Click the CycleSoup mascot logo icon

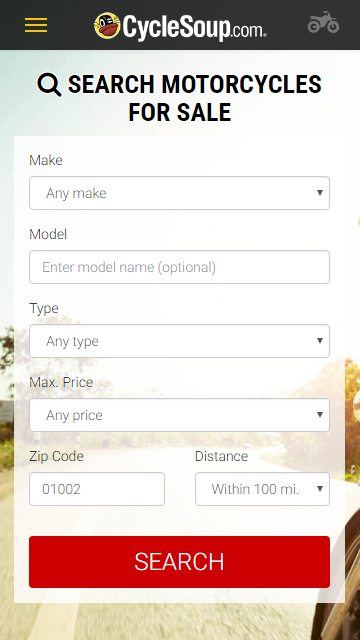pos(107,25)
